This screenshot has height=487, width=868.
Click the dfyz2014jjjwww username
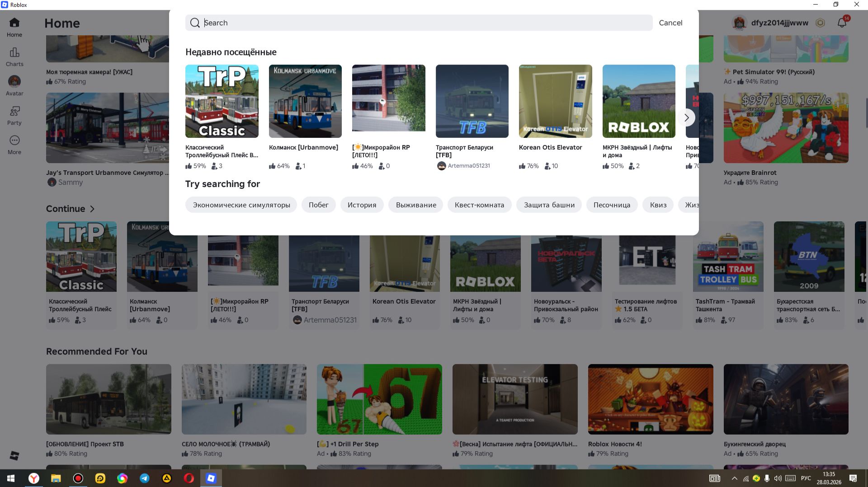click(x=779, y=23)
